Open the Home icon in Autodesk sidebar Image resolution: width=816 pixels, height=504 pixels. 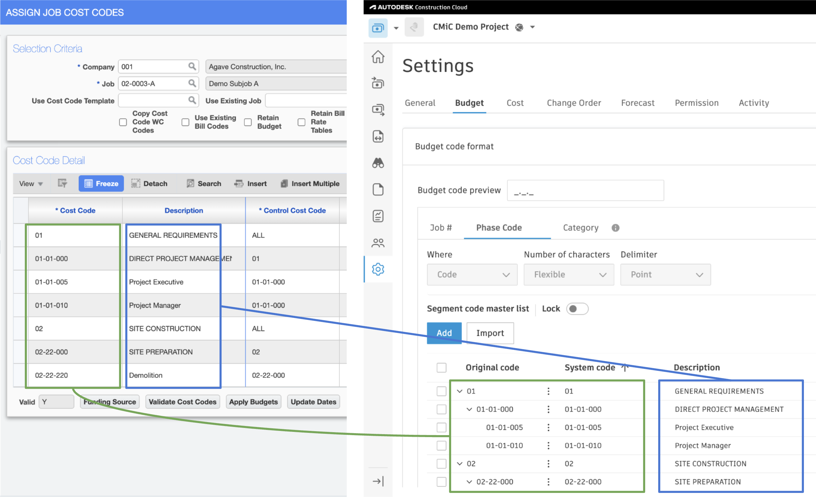tap(378, 57)
